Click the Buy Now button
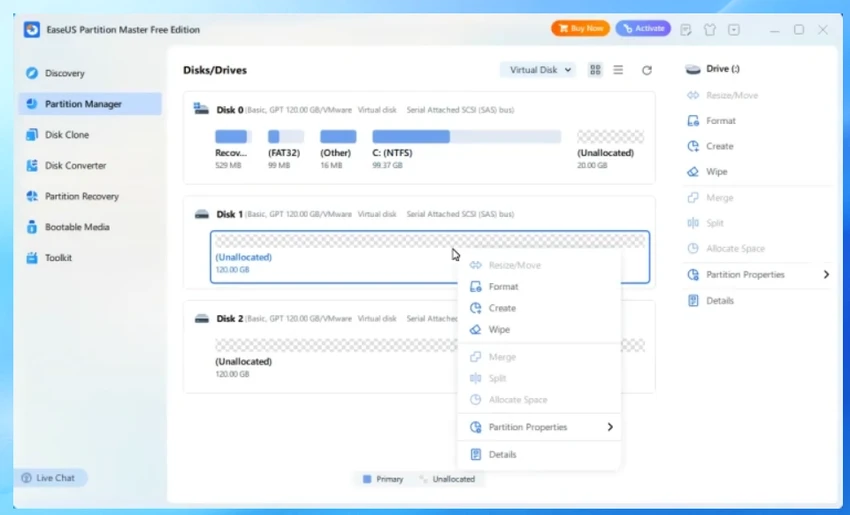 point(581,28)
